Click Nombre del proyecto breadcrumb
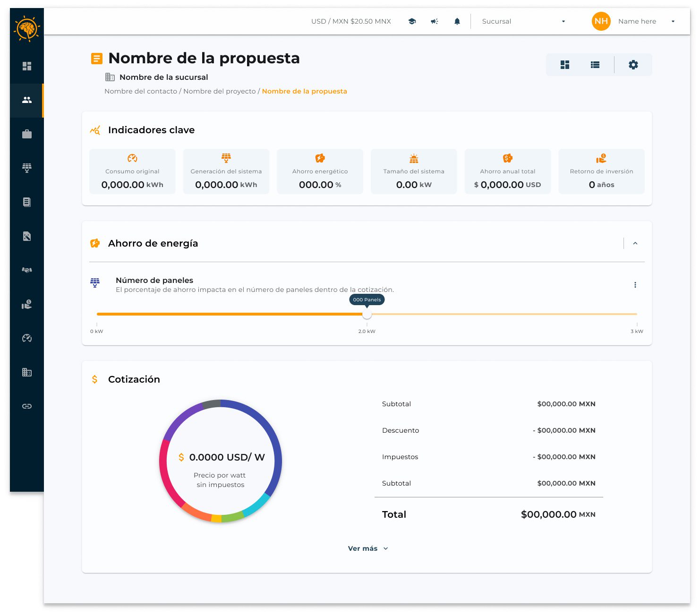 [219, 91]
